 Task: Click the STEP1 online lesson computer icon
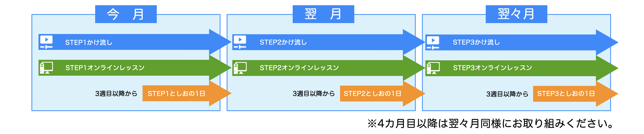(x=46, y=68)
